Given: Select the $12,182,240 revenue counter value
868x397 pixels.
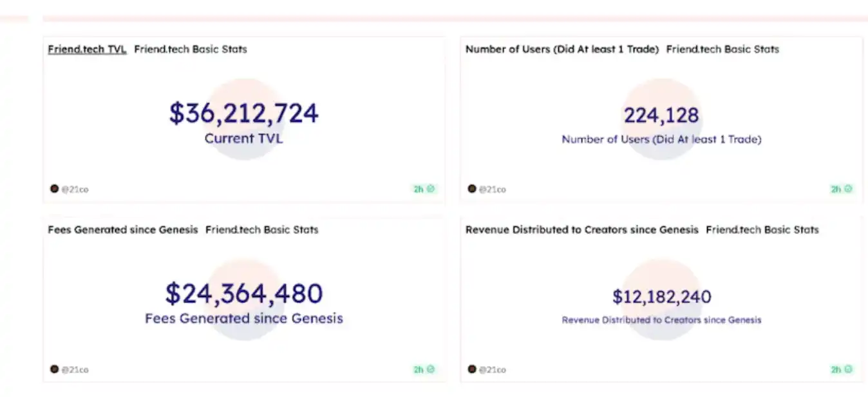Looking at the screenshot, I should pos(661,297).
